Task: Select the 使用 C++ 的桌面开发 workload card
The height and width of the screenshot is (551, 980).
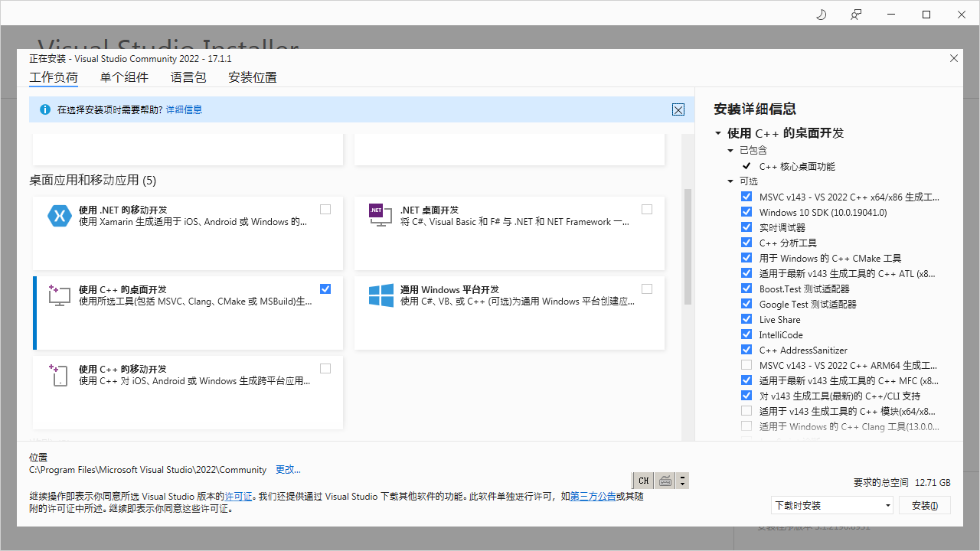Action: [x=188, y=312]
